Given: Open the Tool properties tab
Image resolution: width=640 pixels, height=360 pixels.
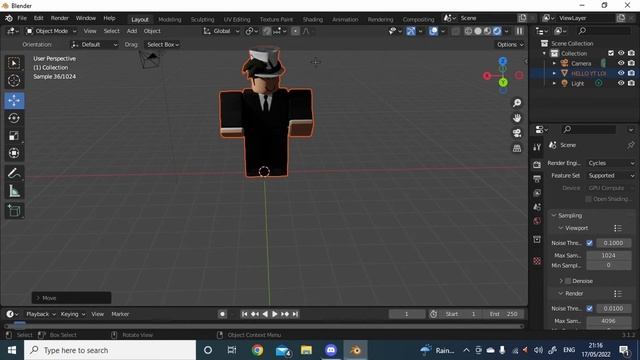Looking at the screenshot, I should [x=537, y=147].
